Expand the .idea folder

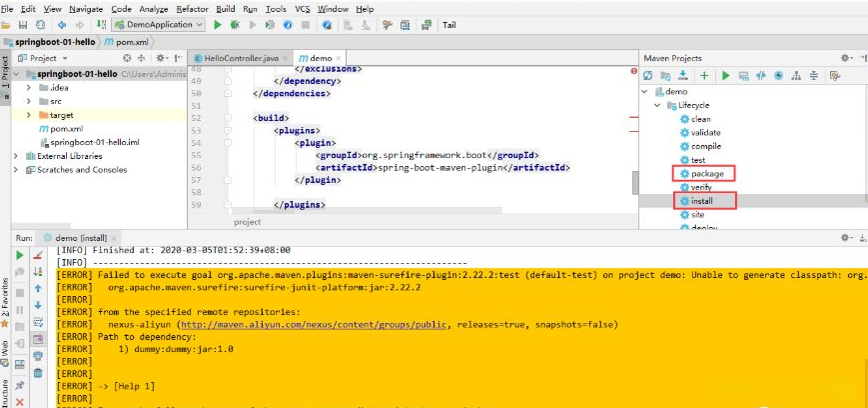pos(29,88)
